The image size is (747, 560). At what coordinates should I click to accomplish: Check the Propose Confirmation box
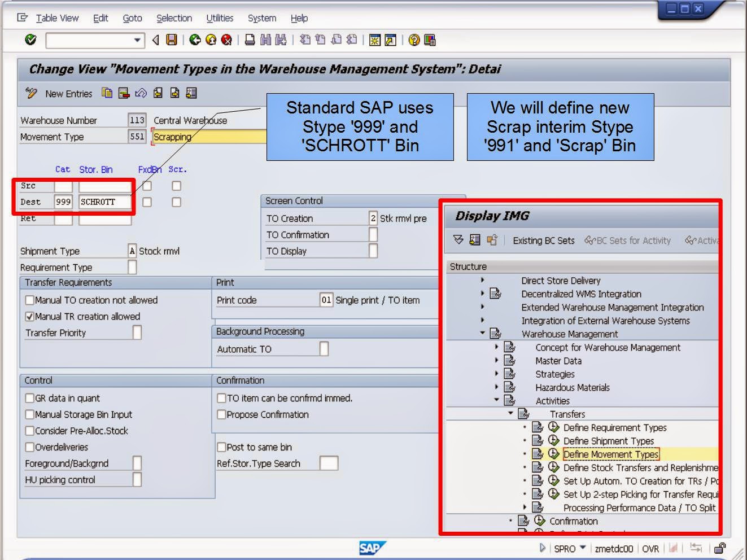coord(222,414)
